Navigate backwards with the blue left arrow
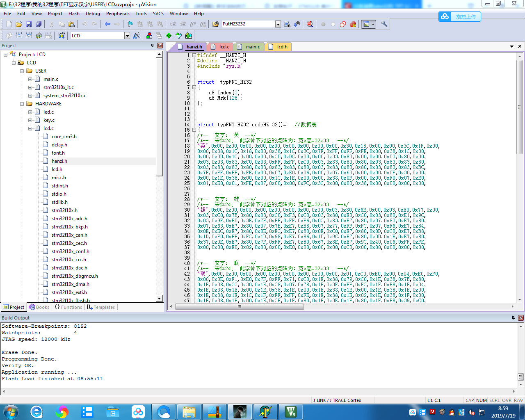525x420 pixels. pyautogui.click(x=107, y=24)
